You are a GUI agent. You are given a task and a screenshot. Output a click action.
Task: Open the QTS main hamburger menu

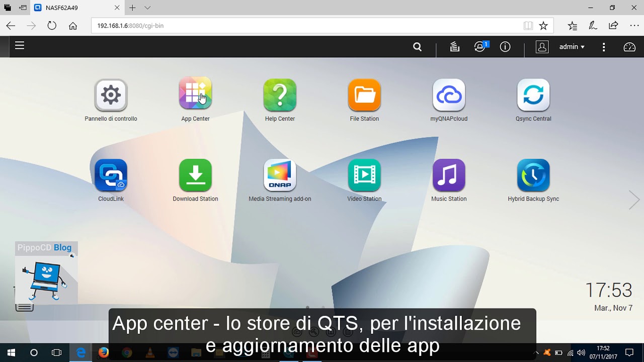[x=20, y=46]
